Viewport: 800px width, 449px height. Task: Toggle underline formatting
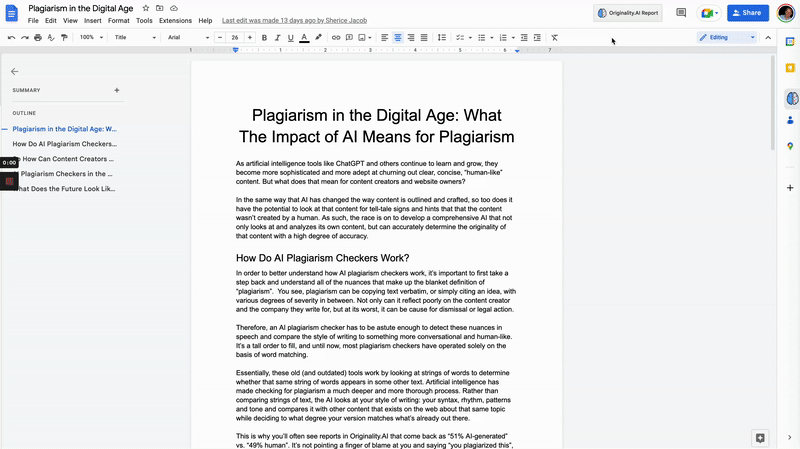click(x=291, y=37)
